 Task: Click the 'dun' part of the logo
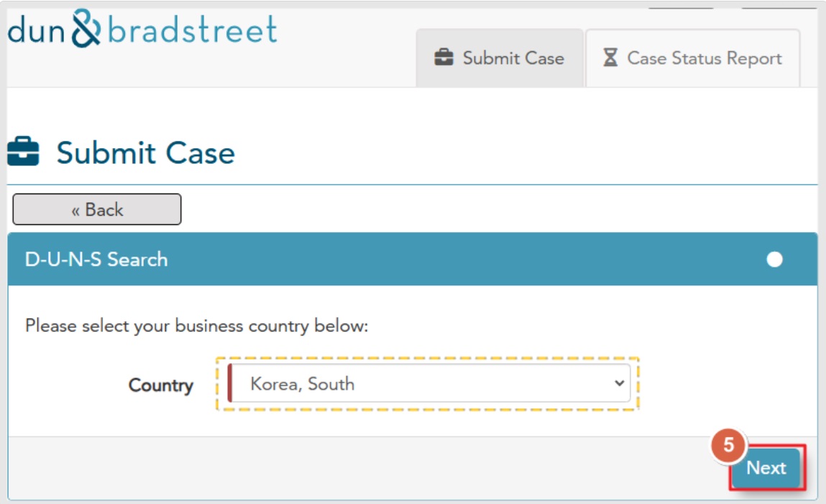36,30
